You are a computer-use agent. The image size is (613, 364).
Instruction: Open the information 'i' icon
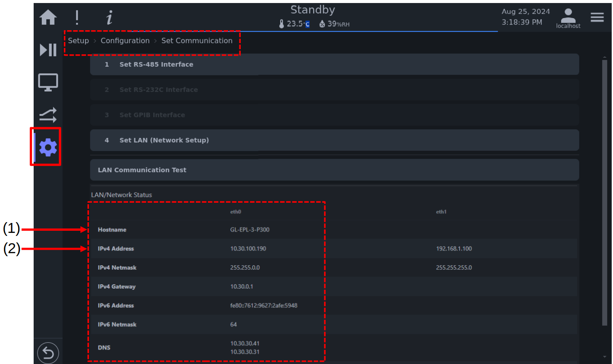point(109,18)
